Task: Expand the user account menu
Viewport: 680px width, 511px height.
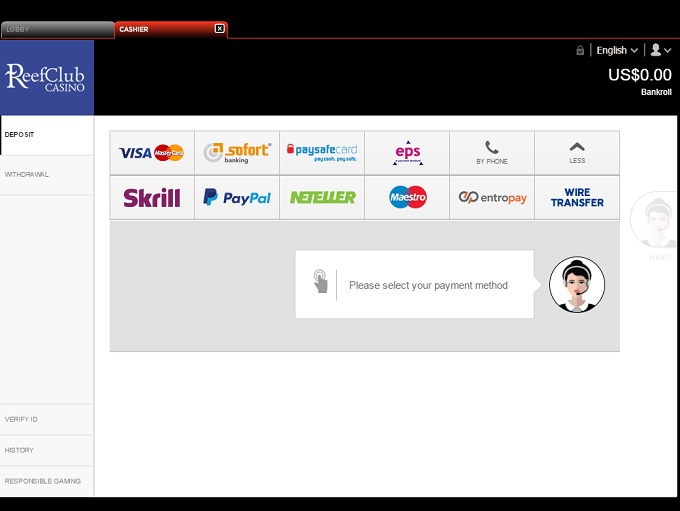Action: click(660, 50)
